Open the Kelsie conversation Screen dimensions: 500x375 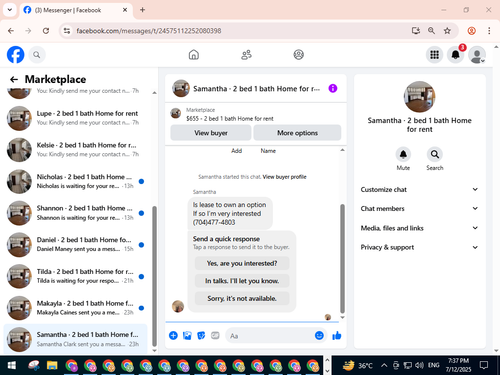pyautogui.click(x=75, y=150)
